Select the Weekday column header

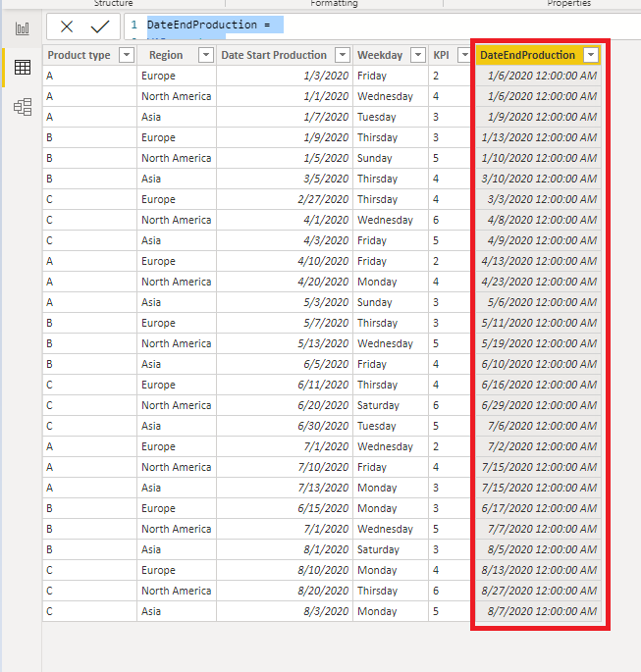[380, 55]
